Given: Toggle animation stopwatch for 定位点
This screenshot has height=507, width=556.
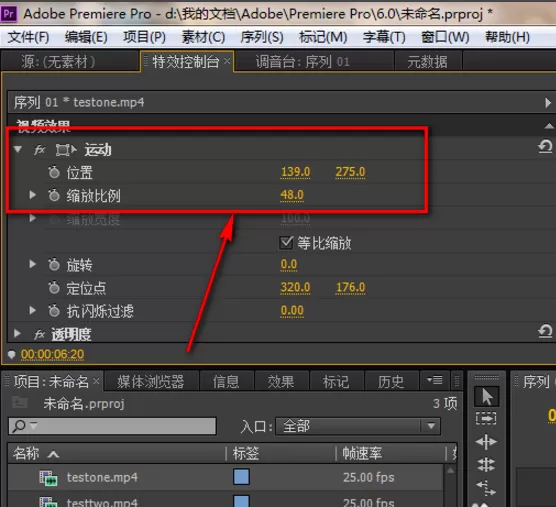Looking at the screenshot, I should pos(54,288).
